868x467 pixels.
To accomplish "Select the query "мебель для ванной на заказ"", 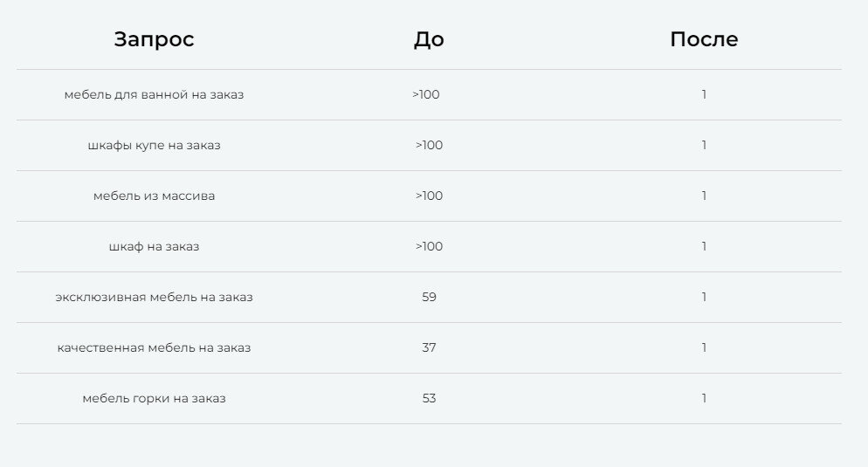I will (x=154, y=94).
